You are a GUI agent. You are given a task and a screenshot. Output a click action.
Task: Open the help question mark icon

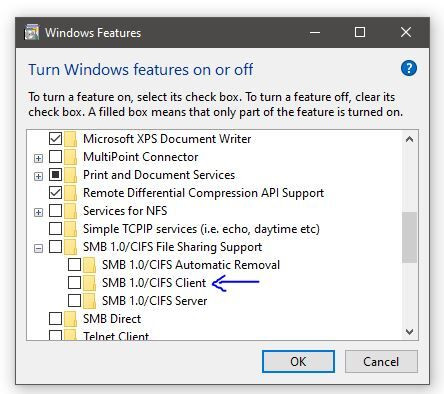point(409,69)
